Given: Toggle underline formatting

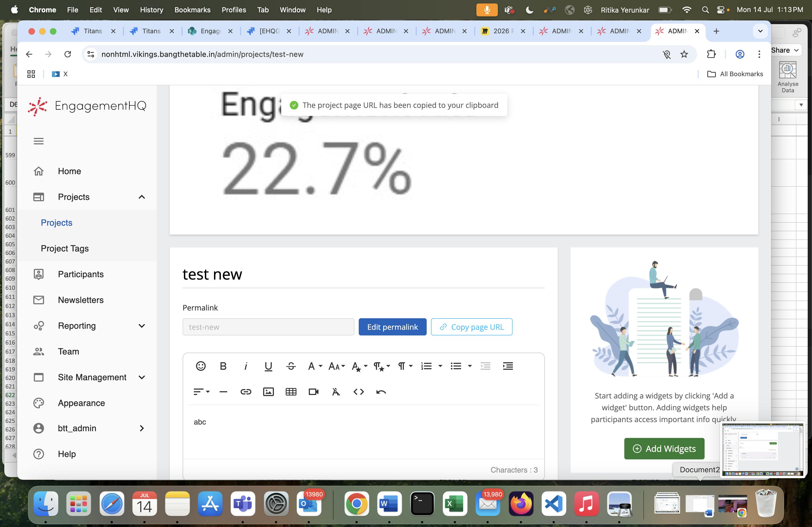Looking at the screenshot, I should point(268,366).
